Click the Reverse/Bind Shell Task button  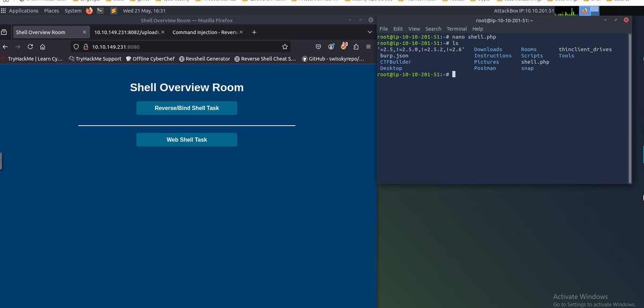click(x=187, y=108)
